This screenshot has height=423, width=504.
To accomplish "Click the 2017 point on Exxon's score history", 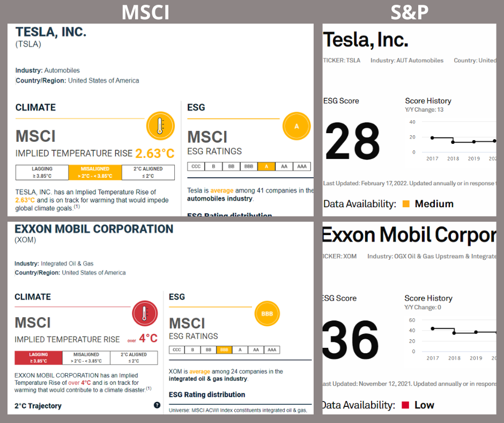I will pos(433,329).
